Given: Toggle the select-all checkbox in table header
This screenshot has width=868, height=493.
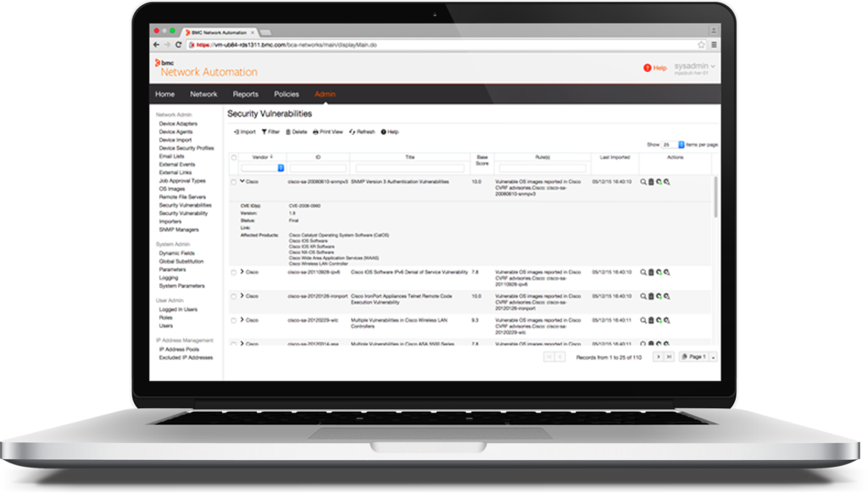Looking at the screenshot, I should click(234, 158).
